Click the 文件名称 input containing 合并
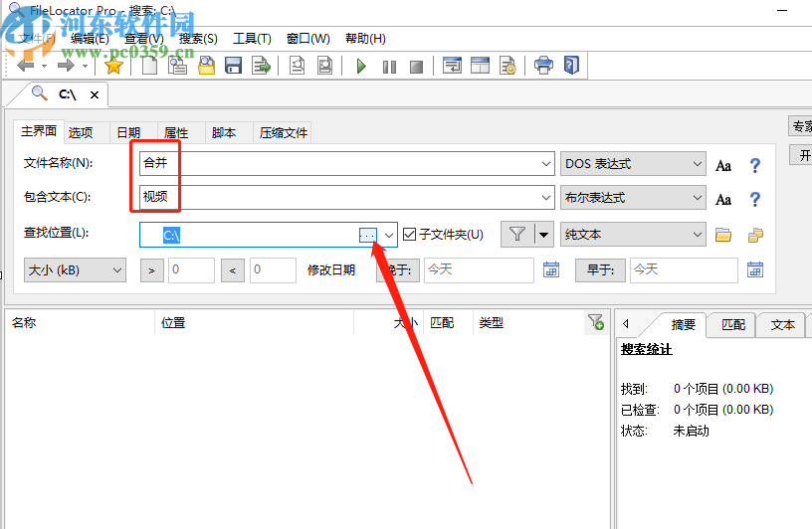Viewport: 812px width, 529px height. 346,163
